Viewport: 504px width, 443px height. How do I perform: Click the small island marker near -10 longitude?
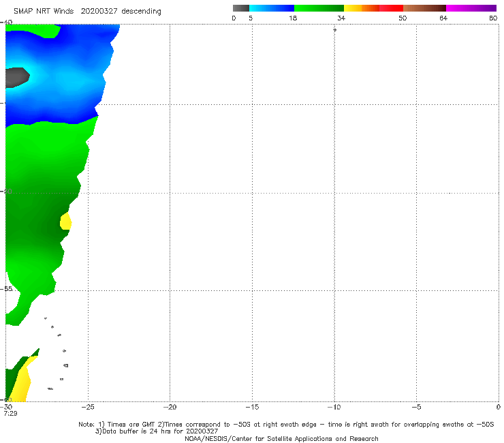334,30
